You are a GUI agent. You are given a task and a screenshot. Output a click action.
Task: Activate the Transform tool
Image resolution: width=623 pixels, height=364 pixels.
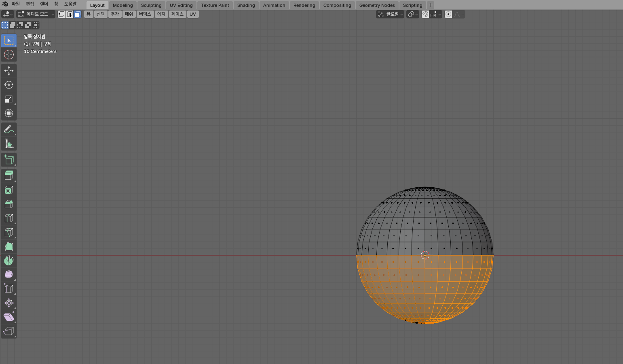tap(9, 113)
